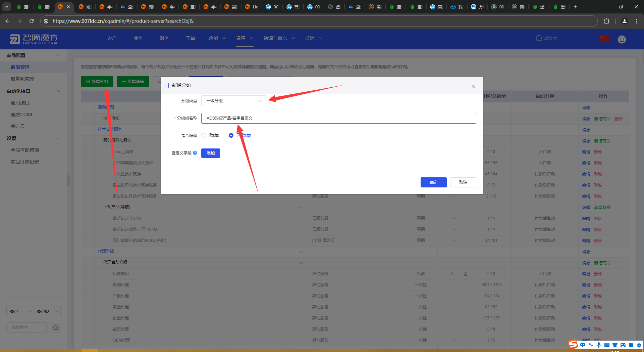
Task: Open 魔方DCIM in the sidebar
Action: click(21, 115)
